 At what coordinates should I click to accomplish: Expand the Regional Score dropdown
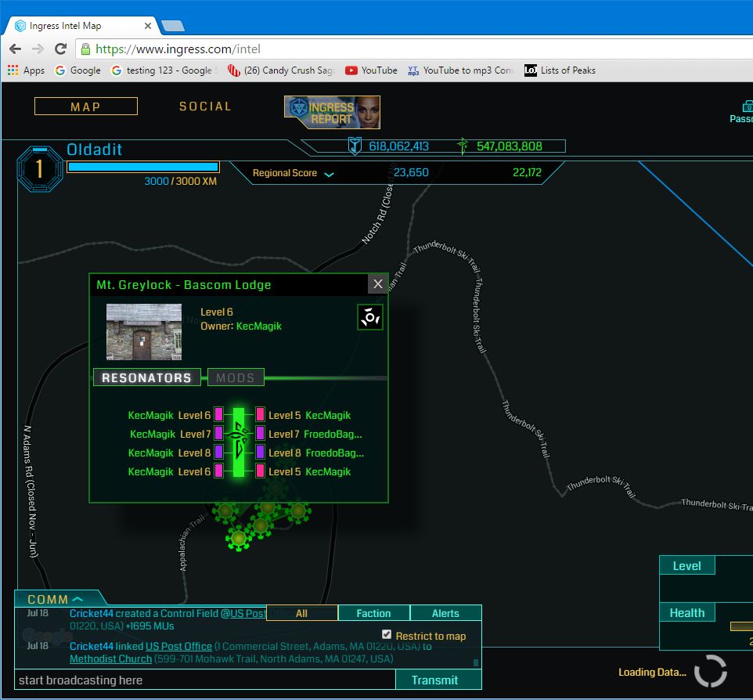329,174
